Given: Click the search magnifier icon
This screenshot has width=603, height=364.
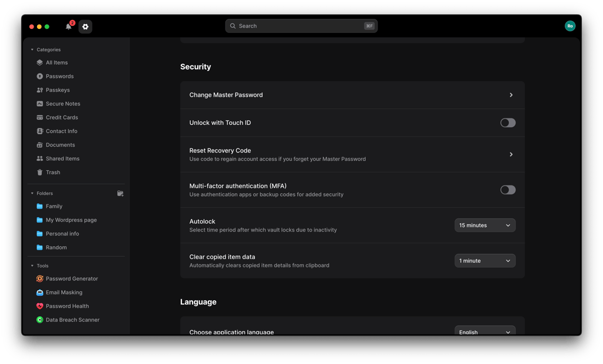Looking at the screenshot, I should pyautogui.click(x=233, y=26).
